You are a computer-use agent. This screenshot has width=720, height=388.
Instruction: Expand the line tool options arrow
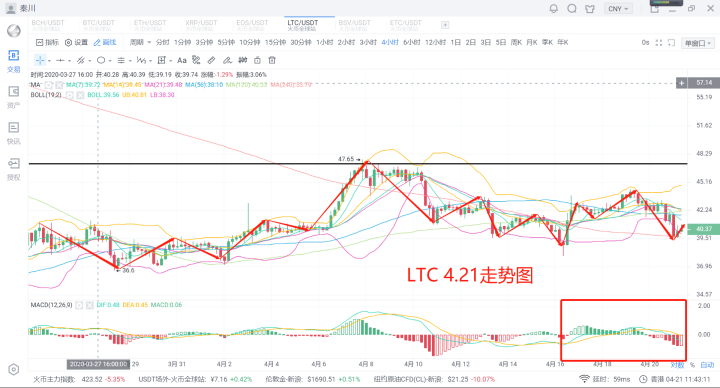pos(69,61)
